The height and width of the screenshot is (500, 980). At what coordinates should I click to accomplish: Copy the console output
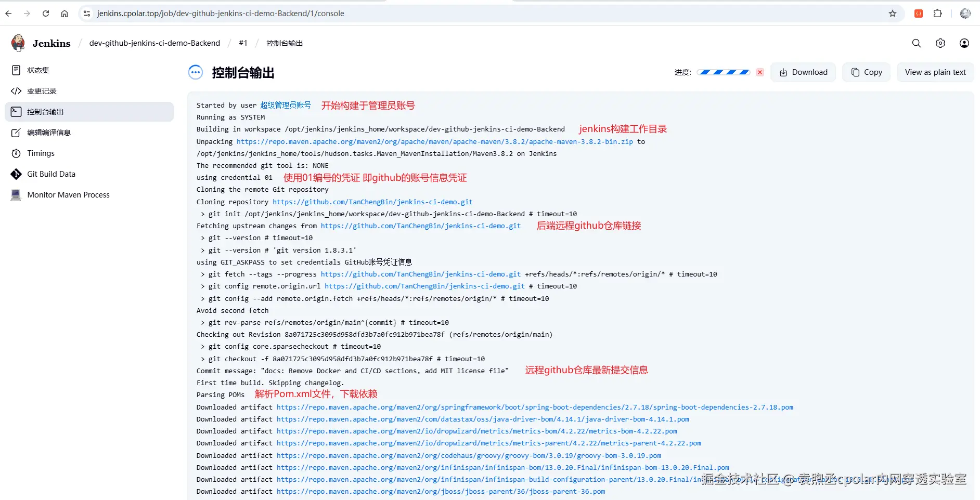pyautogui.click(x=867, y=72)
